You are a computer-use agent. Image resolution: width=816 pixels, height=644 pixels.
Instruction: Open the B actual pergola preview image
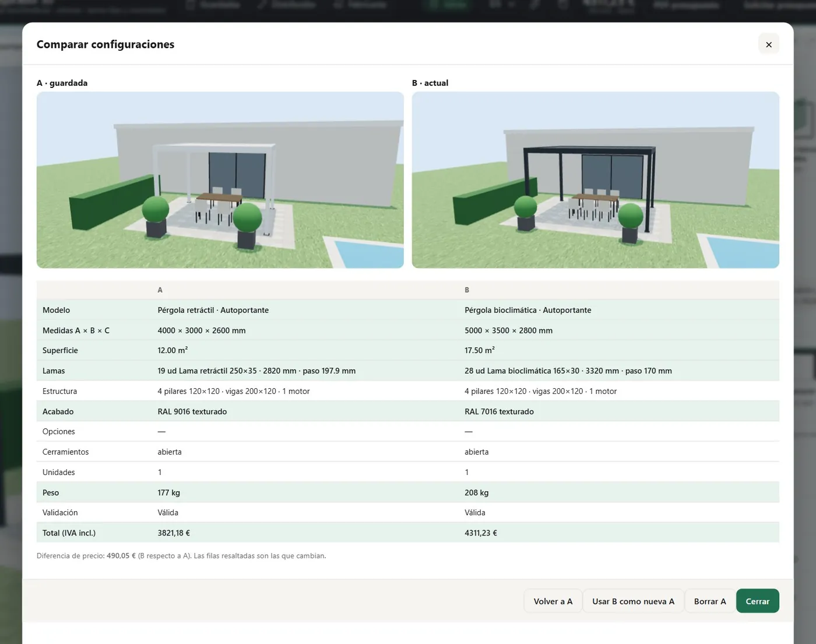pos(595,180)
